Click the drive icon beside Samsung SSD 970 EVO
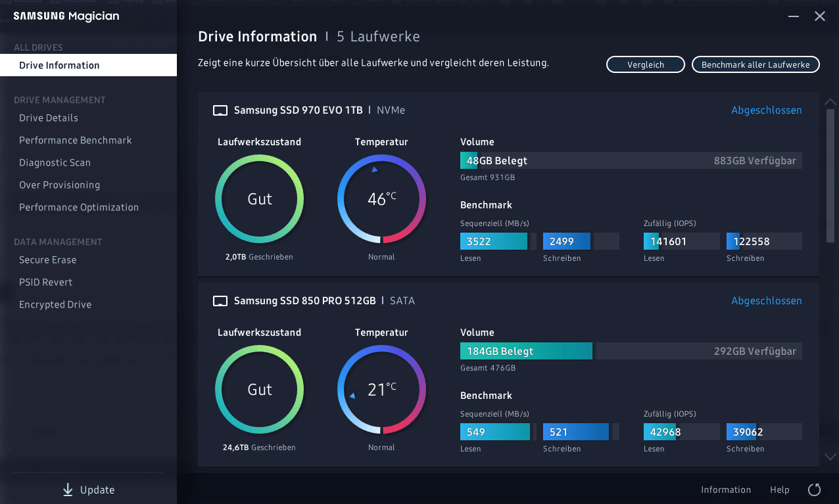 tap(220, 110)
